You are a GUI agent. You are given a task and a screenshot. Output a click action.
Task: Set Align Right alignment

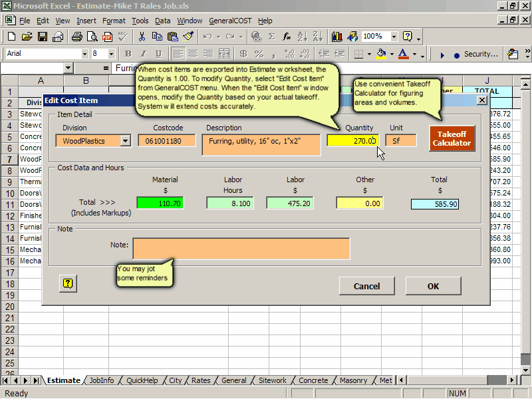[208, 54]
